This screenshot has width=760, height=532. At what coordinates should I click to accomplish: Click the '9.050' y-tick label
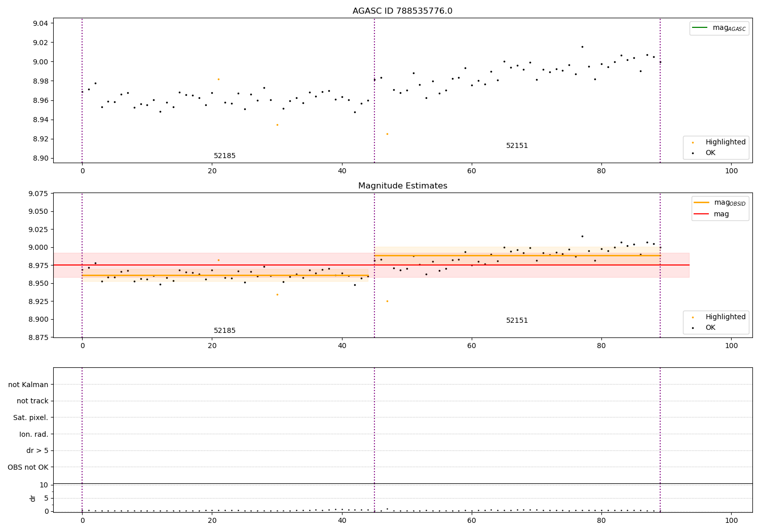38,211
